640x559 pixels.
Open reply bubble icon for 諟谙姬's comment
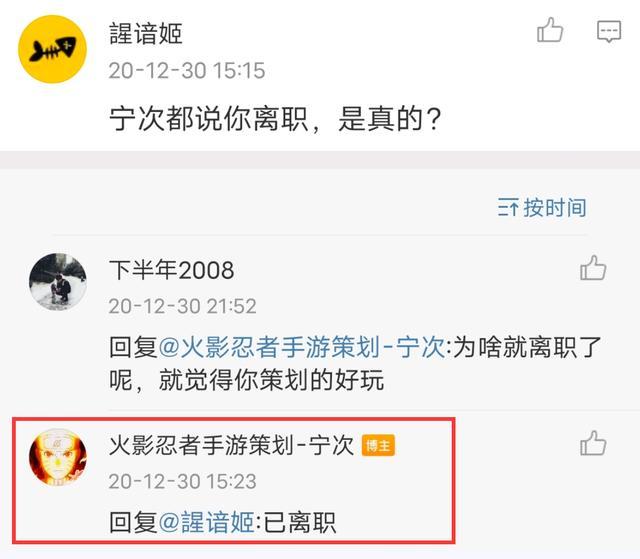(x=609, y=31)
